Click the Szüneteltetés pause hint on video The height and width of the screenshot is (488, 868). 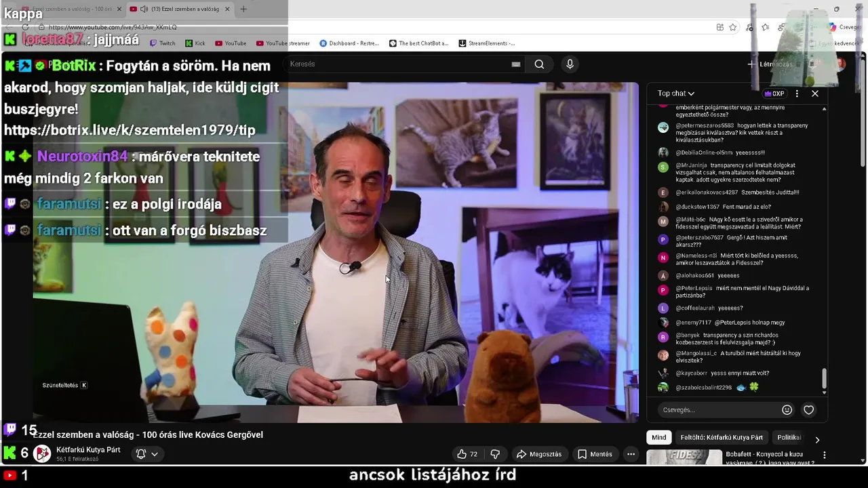[65, 385]
